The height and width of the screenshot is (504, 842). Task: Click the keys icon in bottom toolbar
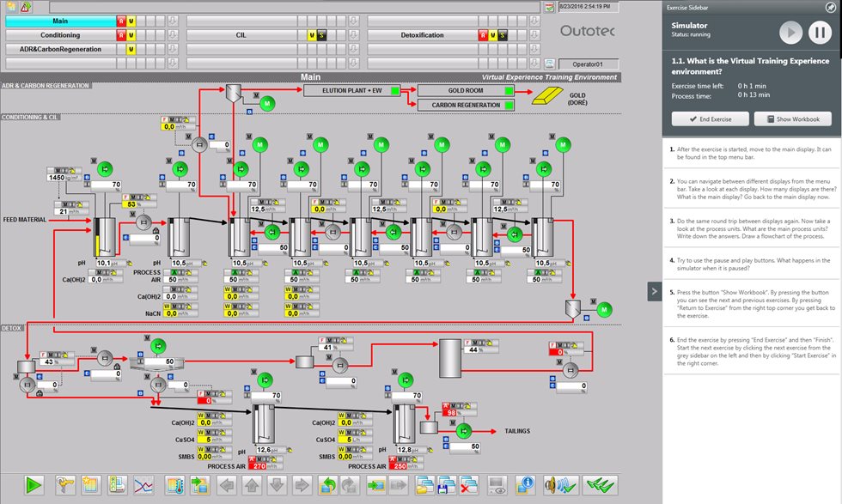click(67, 485)
